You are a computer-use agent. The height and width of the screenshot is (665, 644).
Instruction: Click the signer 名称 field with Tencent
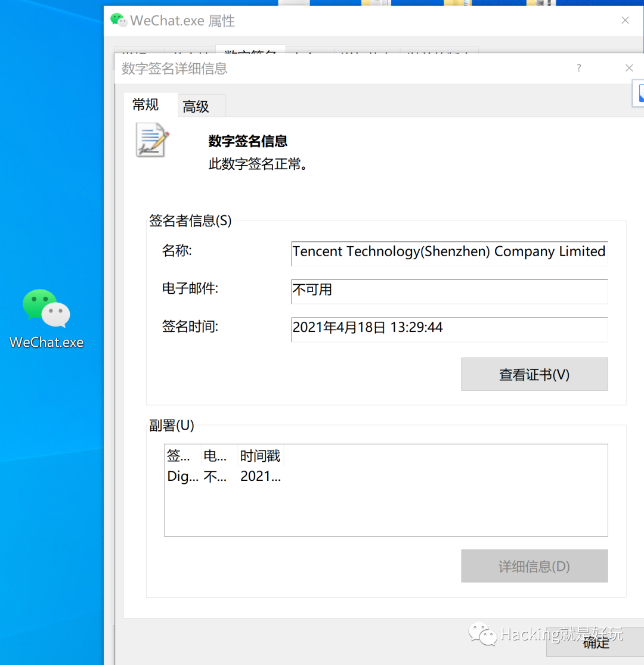coord(449,253)
